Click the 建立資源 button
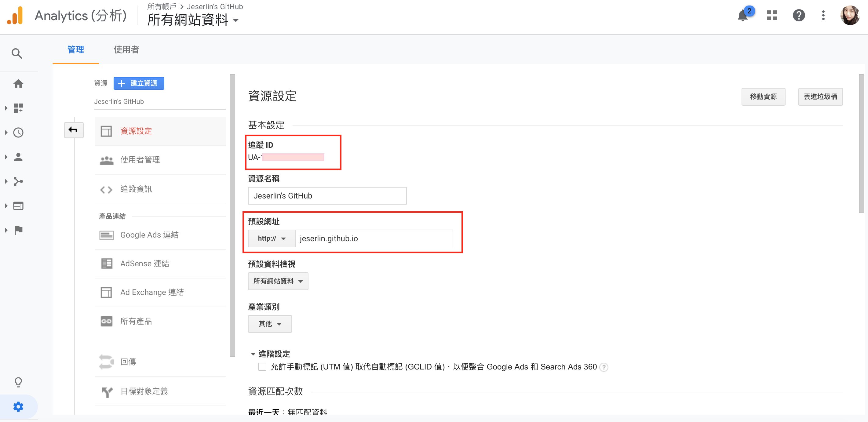 139,84
